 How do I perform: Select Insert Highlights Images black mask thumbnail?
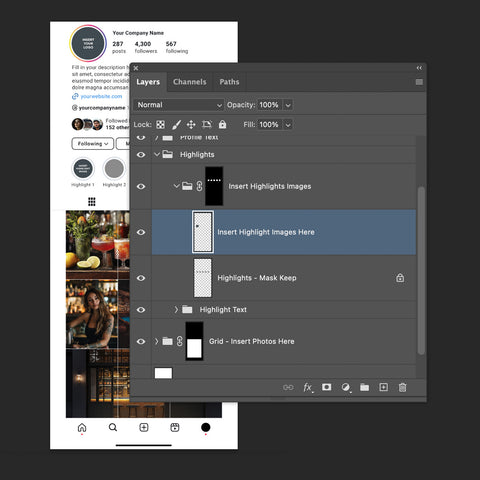point(214,186)
